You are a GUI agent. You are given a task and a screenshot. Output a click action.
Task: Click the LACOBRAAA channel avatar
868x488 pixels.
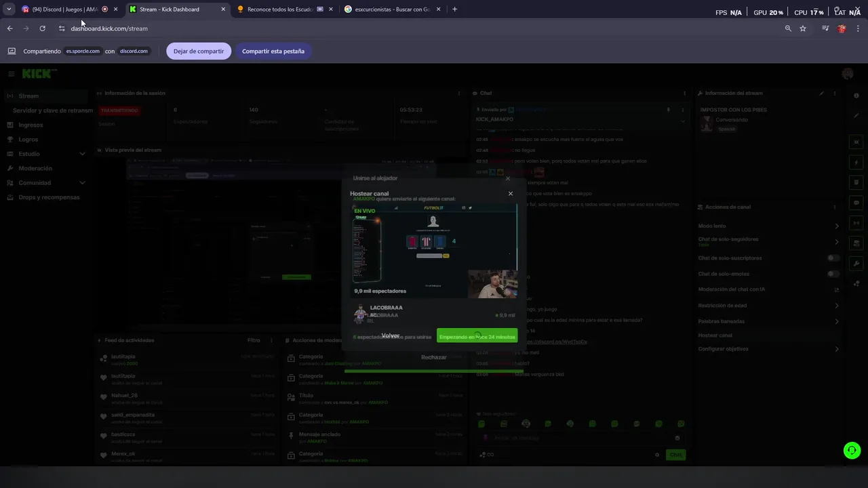[360, 314]
